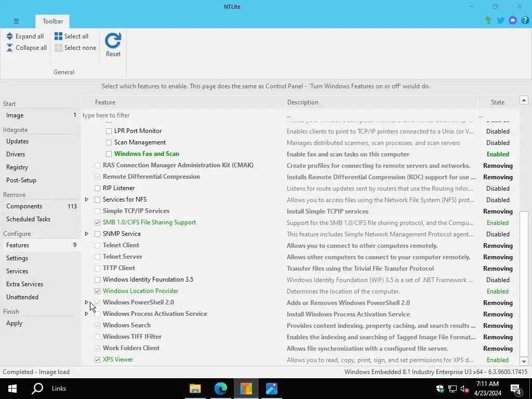Open the Windows Start button
This screenshot has width=532, height=399.
12,389
